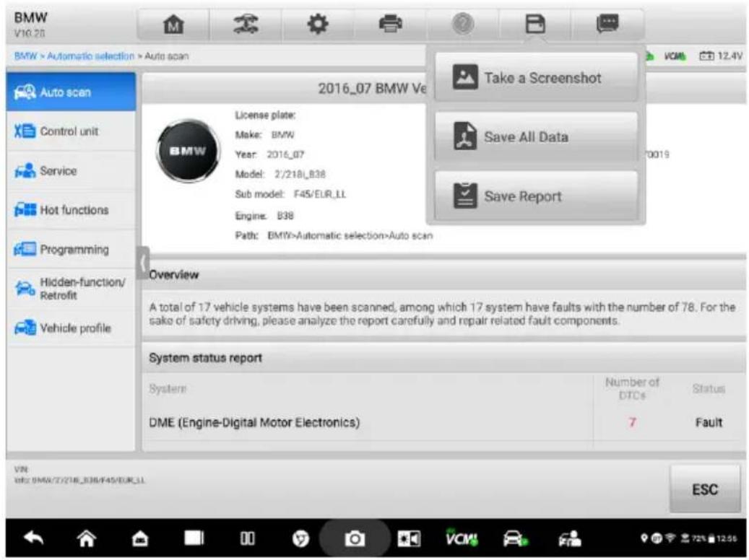Tap the service person shortcut icon
The height and width of the screenshot is (560, 749).
tap(569, 538)
